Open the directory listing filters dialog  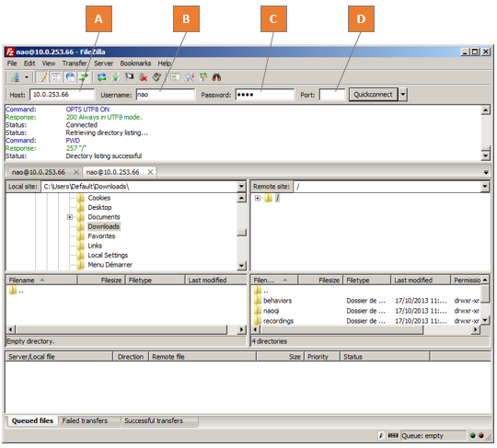175,77
